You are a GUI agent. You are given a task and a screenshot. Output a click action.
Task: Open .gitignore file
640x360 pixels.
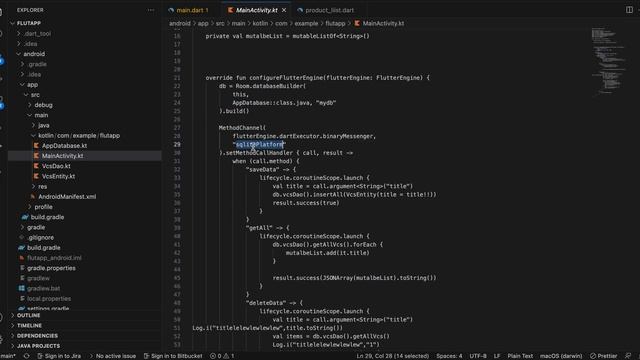pyautogui.click(x=40, y=238)
